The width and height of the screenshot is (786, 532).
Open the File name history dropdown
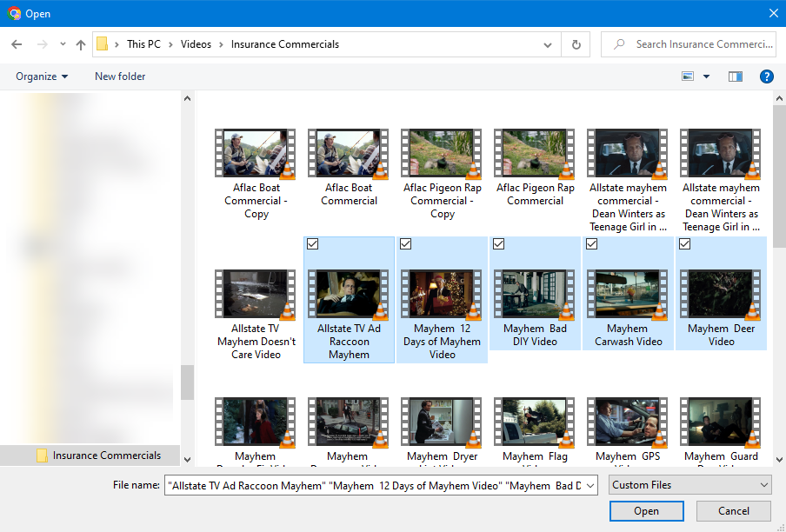coord(590,485)
